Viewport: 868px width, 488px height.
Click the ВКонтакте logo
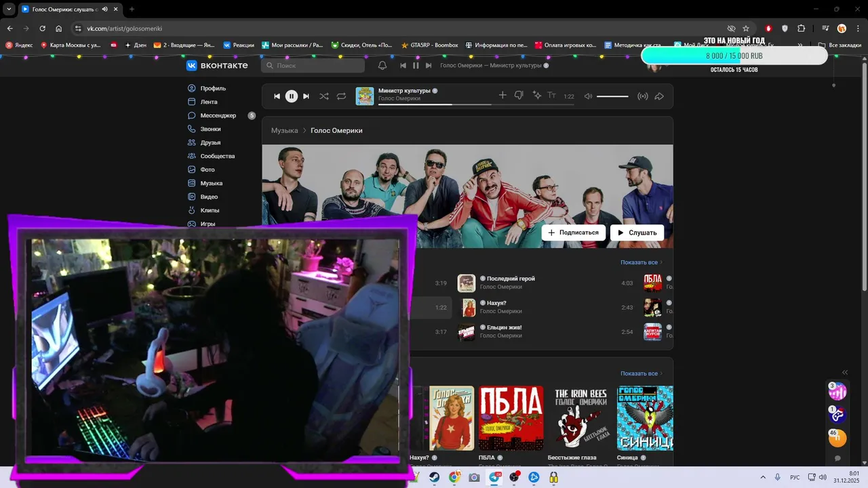click(217, 65)
